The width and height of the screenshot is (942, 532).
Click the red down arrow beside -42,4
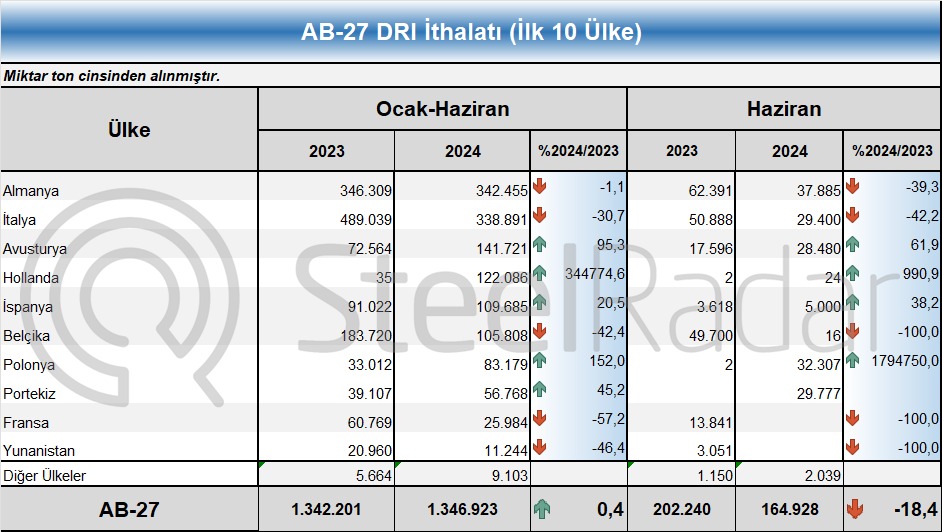(x=539, y=331)
